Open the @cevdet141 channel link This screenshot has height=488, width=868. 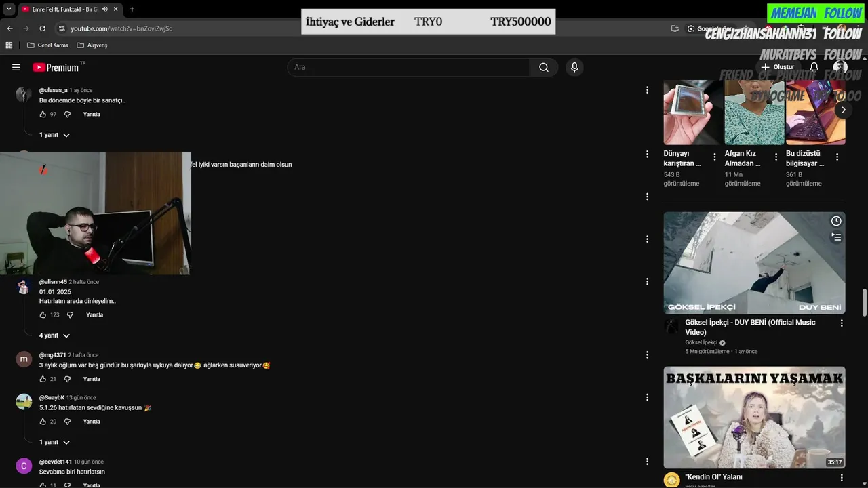(56, 462)
